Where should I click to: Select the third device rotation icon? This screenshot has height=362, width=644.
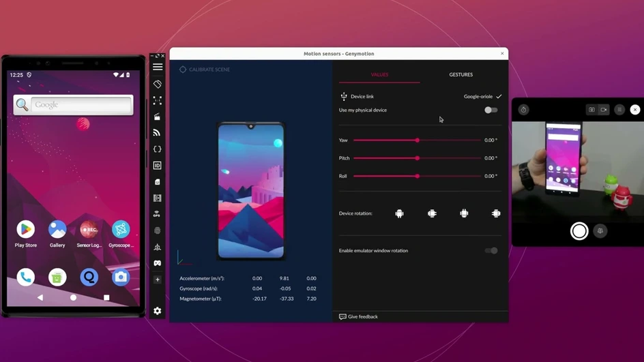coord(464,213)
